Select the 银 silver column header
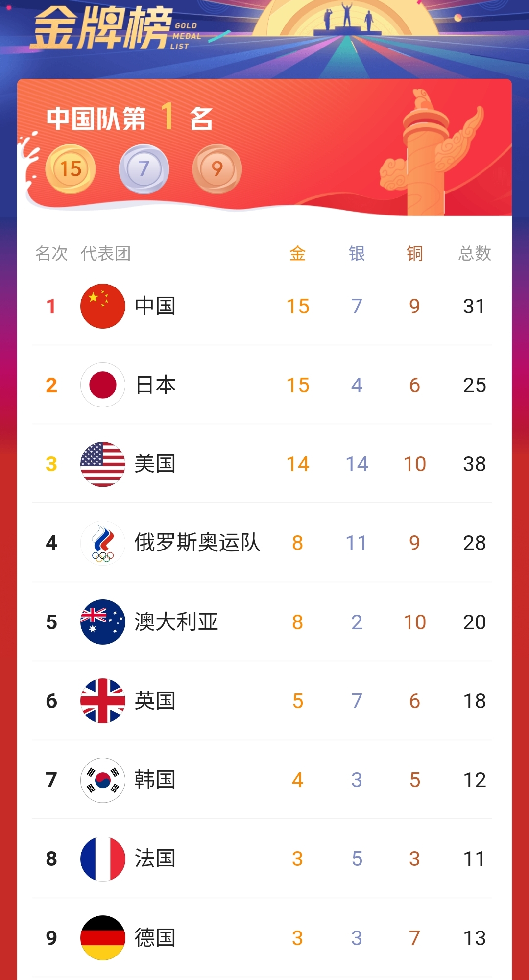The height and width of the screenshot is (980, 529). click(x=357, y=254)
